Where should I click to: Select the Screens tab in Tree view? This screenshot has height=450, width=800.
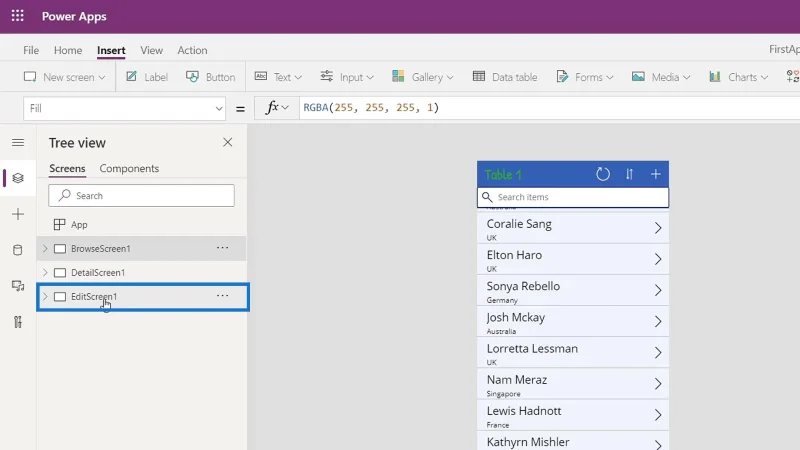tap(67, 168)
